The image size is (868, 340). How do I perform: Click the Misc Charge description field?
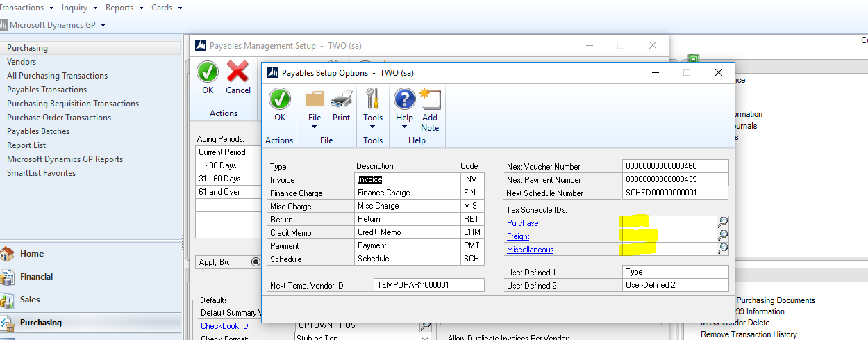[407, 206]
